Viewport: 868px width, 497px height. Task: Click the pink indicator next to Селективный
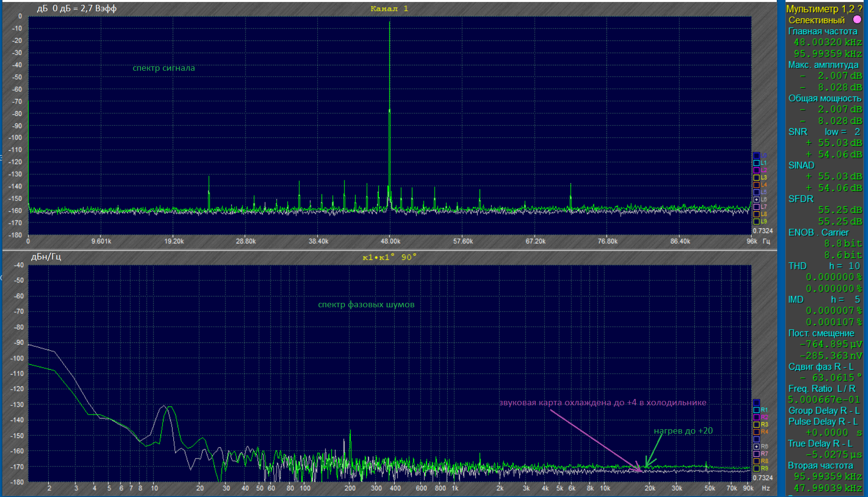click(857, 20)
